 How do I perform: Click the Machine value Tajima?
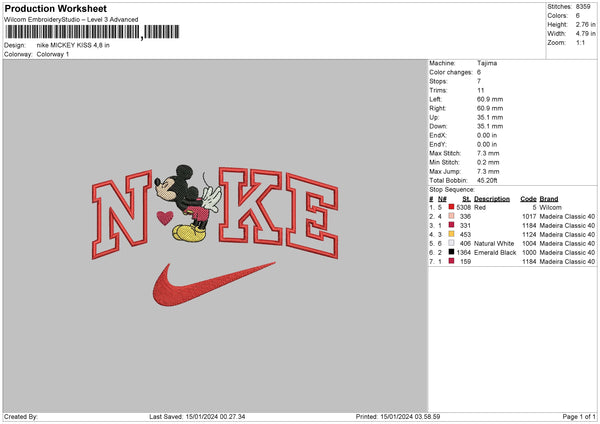[487, 63]
